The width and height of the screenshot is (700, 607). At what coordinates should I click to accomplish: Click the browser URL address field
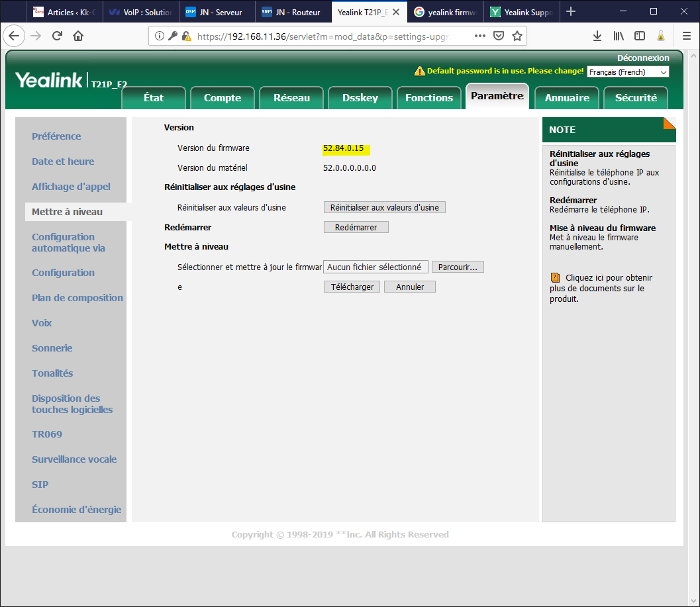click(331, 36)
